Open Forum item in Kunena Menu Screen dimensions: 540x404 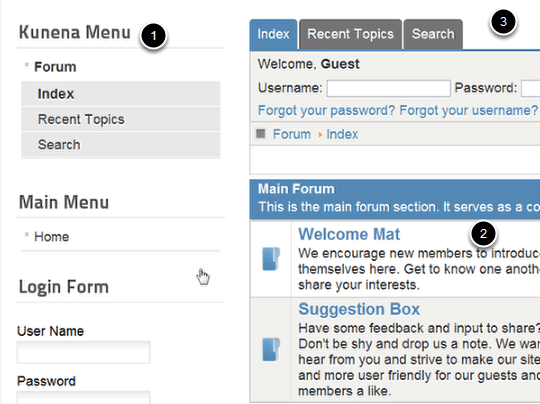point(55,67)
